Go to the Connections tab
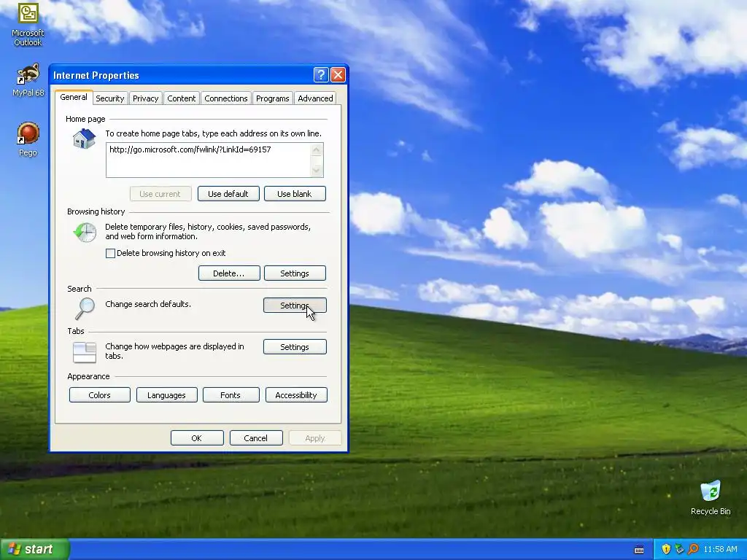 pos(226,98)
